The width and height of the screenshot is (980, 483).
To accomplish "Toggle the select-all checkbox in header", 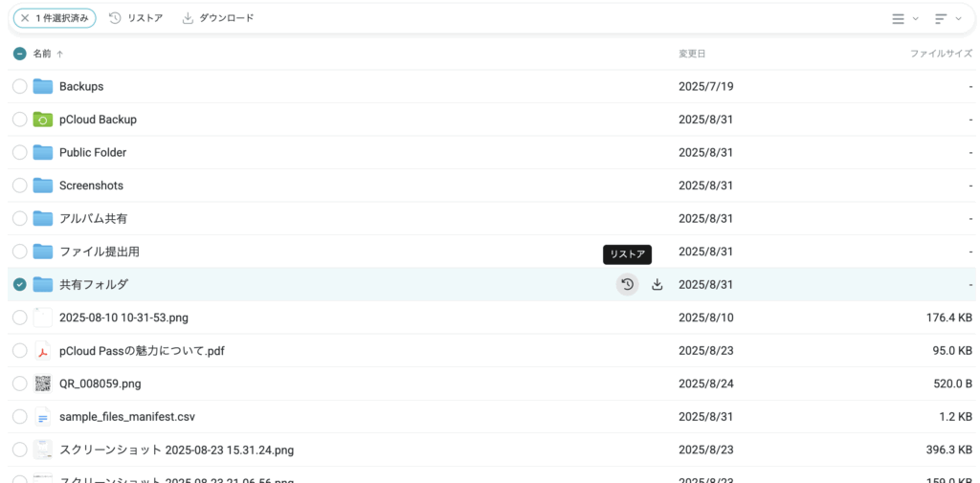I will point(19,54).
